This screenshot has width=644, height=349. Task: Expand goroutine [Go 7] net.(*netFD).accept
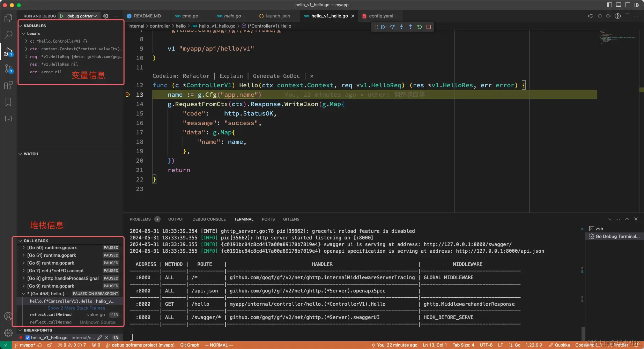(23, 270)
